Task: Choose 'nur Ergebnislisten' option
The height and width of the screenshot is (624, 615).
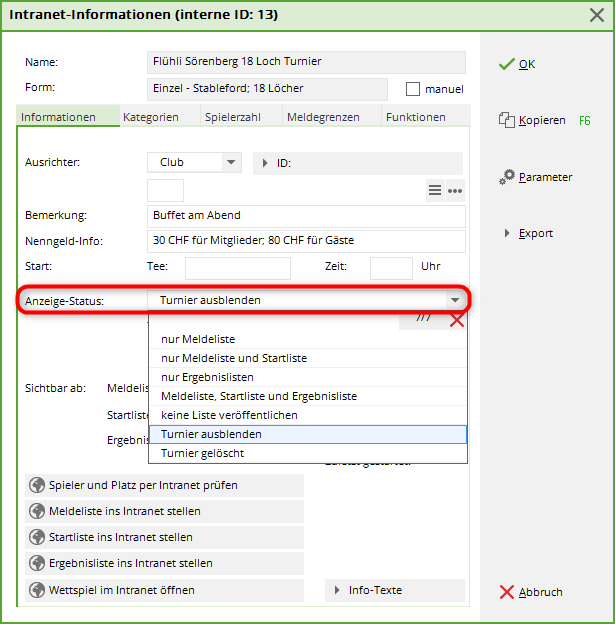Action: (308, 377)
